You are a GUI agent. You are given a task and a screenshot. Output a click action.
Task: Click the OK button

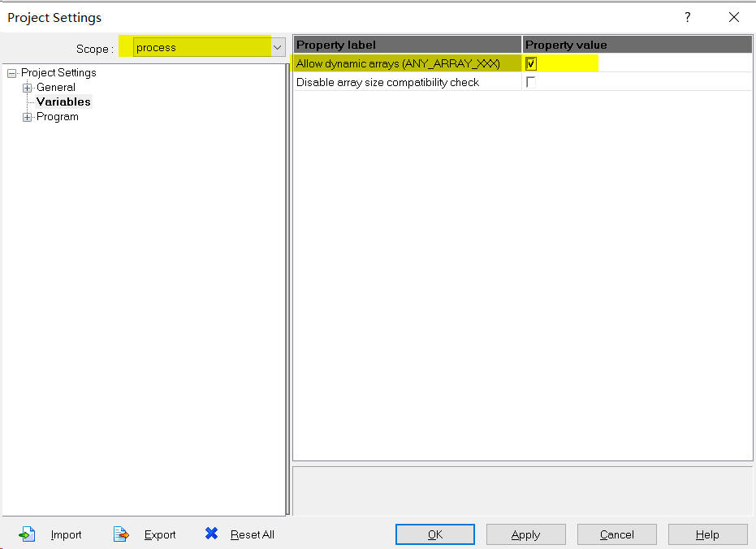pos(435,534)
